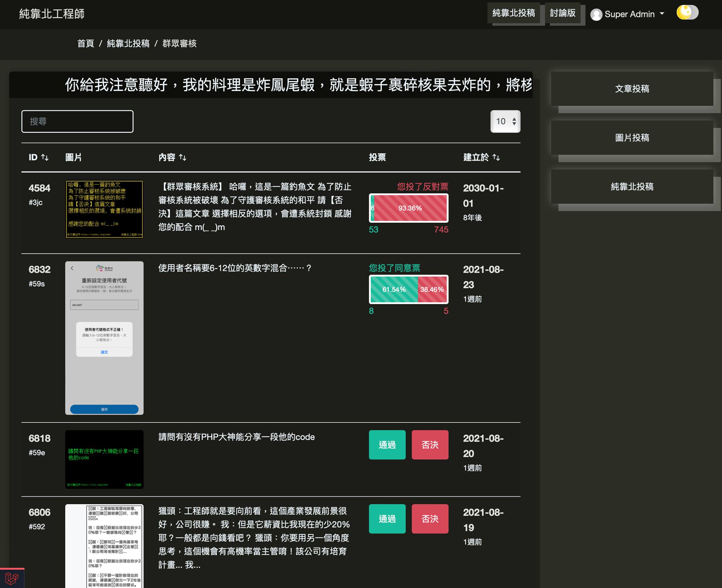Open 純靠北投稿 in the top navigation
722x588 pixels.
(x=513, y=13)
